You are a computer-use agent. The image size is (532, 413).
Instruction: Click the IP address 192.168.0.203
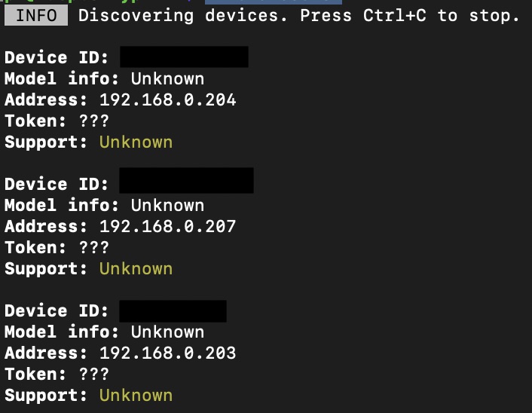[x=167, y=353]
